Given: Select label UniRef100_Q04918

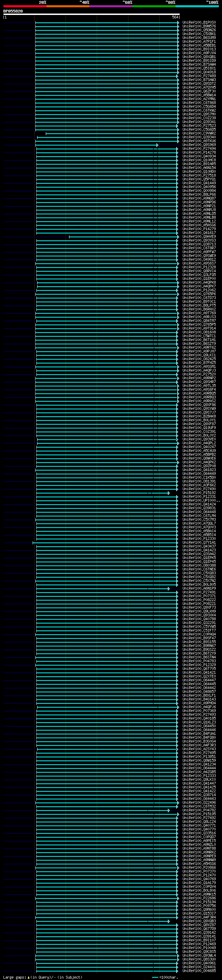Looking at the screenshot, I should (x=199, y=72).
